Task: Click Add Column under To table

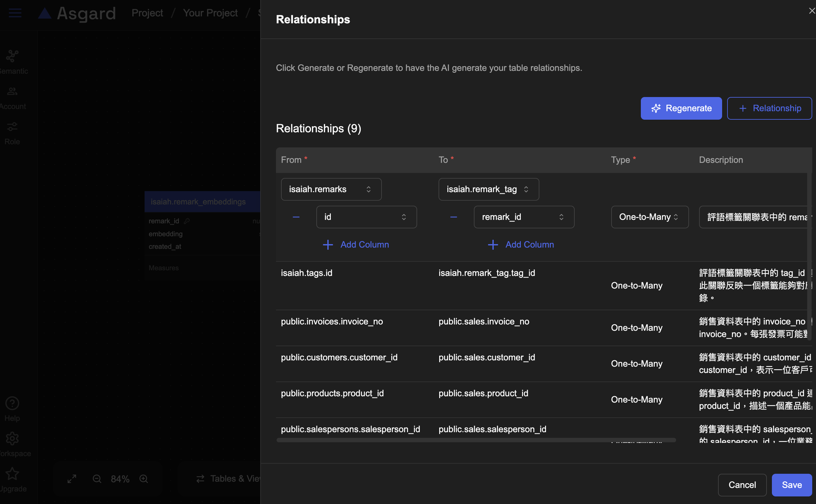Action: pyautogui.click(x=521, y=245)
